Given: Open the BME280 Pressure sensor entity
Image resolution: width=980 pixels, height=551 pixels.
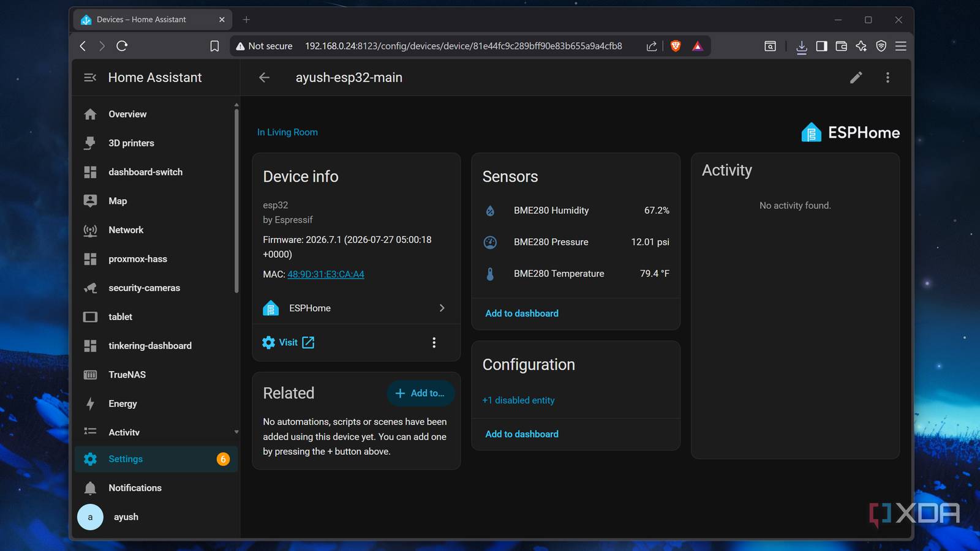Looking at the screenshot, I should [x=576, y=242].
